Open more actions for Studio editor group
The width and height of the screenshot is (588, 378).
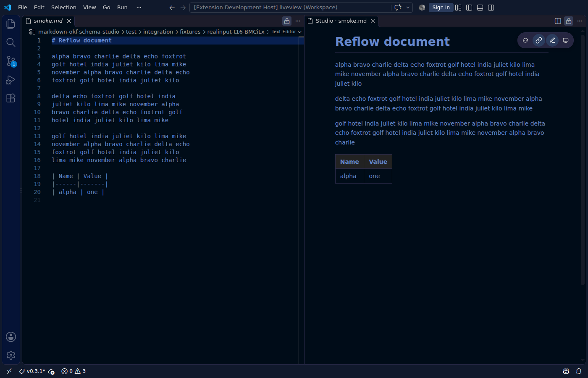pyautogui.click(x=580, y=21)
